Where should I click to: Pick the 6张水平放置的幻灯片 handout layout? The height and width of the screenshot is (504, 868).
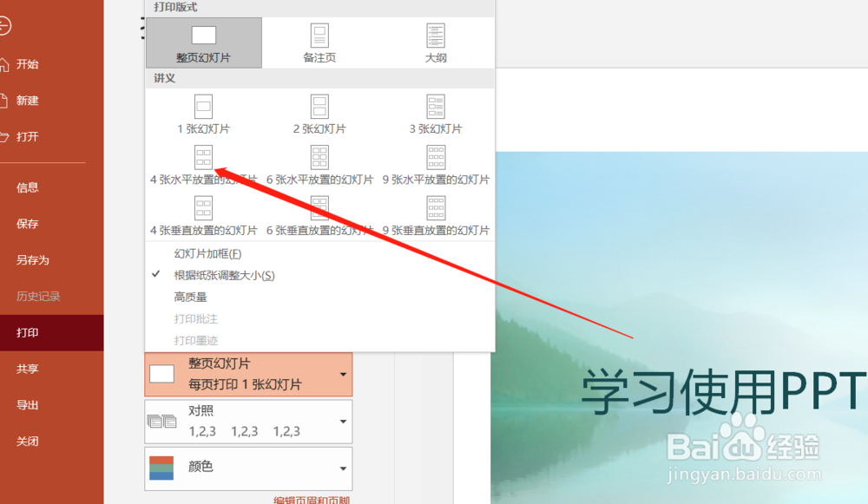[319, 165]
